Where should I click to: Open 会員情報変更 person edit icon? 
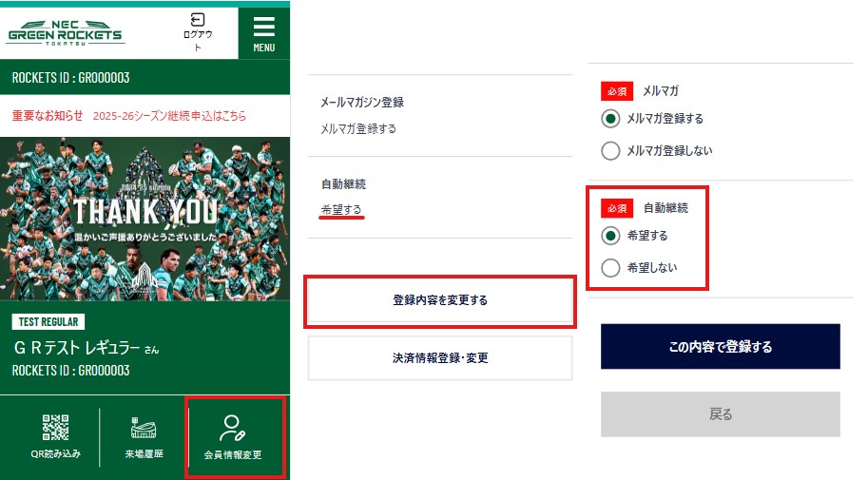click(x=233, y=428)
